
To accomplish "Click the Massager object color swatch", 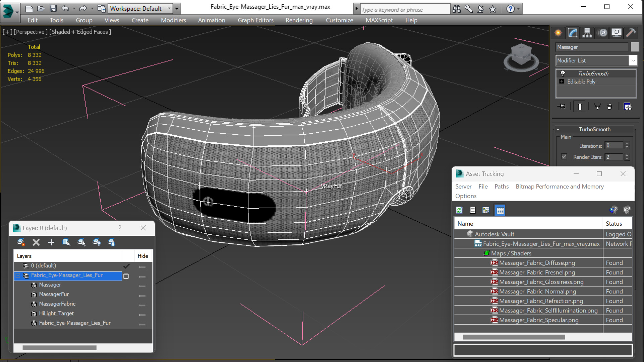I will pos(634,47).
